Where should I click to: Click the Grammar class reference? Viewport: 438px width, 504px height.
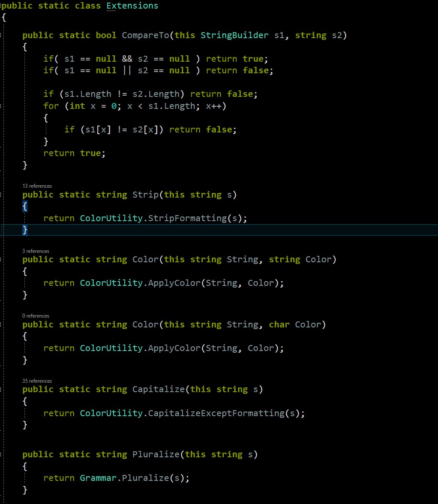[x=98, y=478]
